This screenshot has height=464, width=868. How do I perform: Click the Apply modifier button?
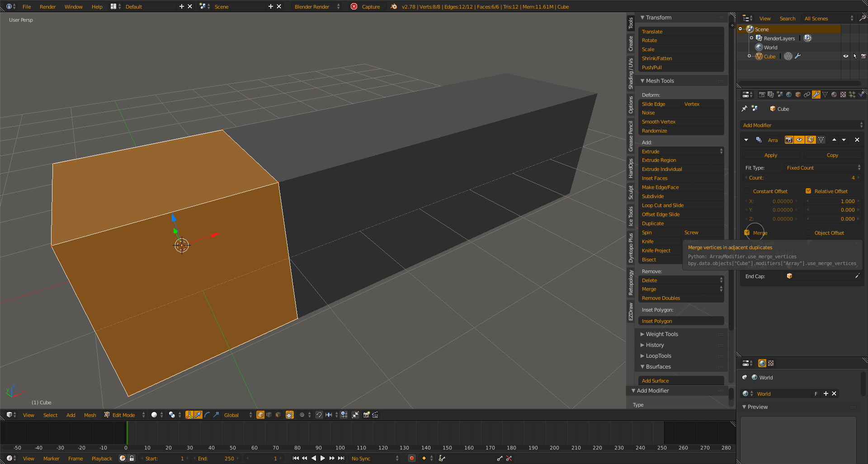click(x=771, y=155)
